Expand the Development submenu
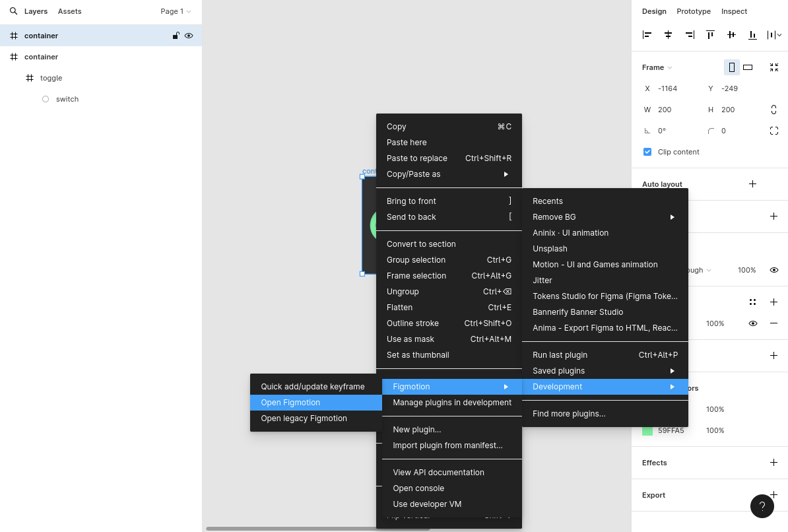This screenshot has width=788, height=532. (x=605, y=387)
